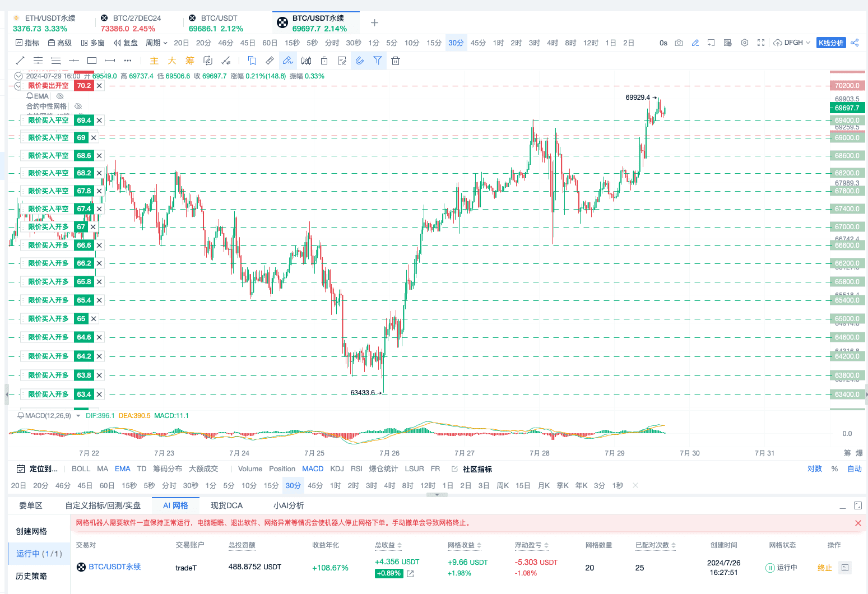The width and height of the screenshot is (868, 594).
Task: Click the bookmark copy icon in toolbar
Action: [x=252, y=61]
